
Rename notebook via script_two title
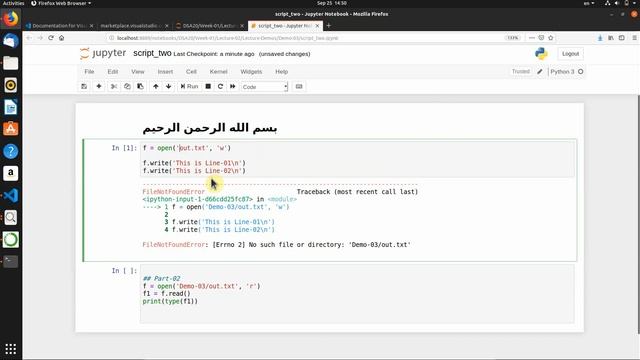point(152,53)
